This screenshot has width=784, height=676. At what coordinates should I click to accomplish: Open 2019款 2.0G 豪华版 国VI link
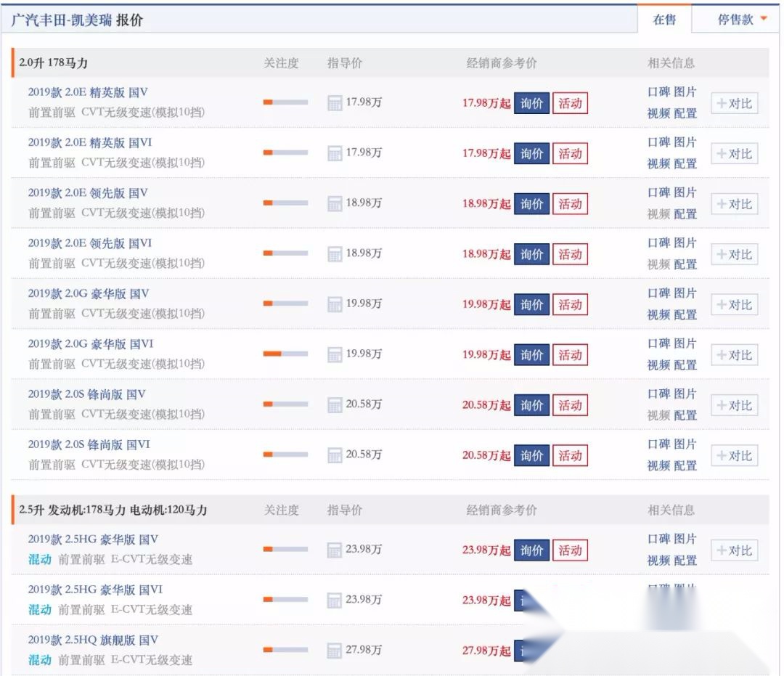91,344
